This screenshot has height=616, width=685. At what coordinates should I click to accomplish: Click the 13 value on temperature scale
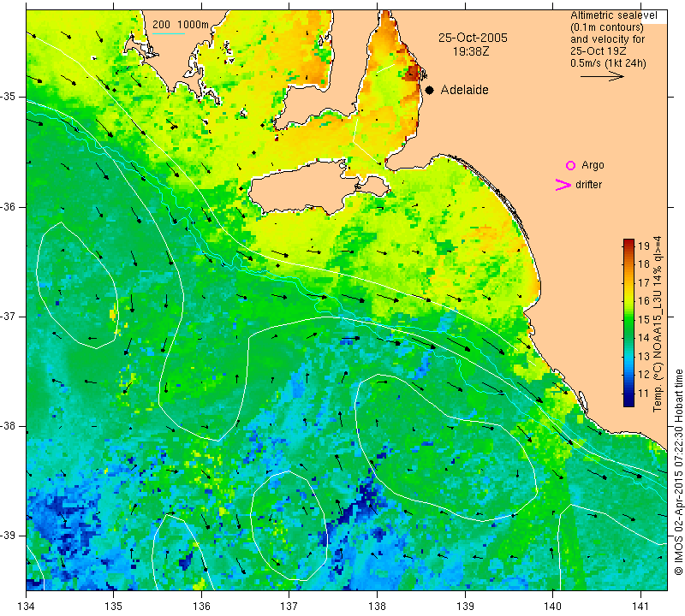pos(644,357)
